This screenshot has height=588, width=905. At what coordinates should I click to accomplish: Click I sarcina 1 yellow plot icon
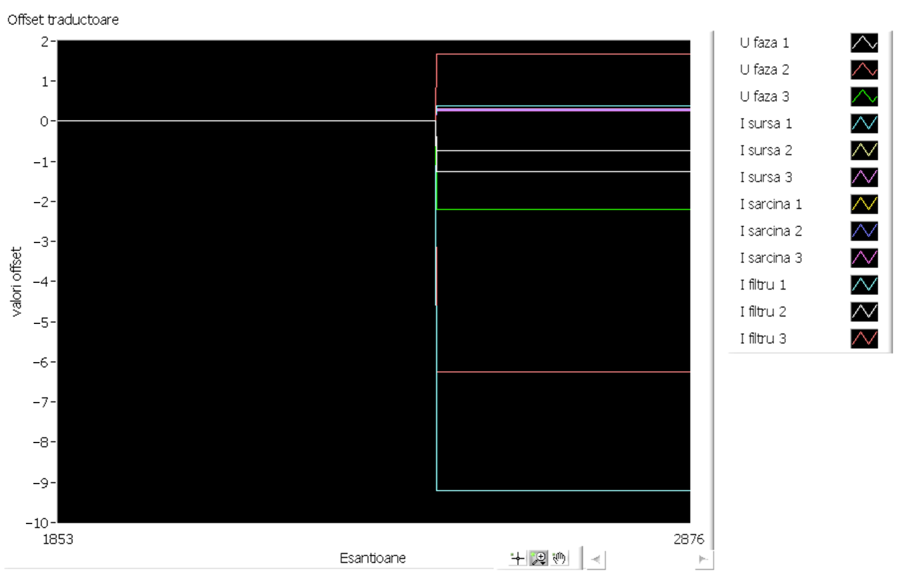pyautogui.click(x=864, y=204)
